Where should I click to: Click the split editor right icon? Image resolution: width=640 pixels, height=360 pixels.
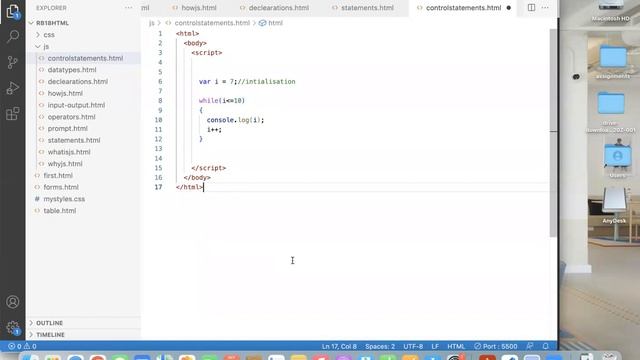pyautogui.click(x=531, y=7)
